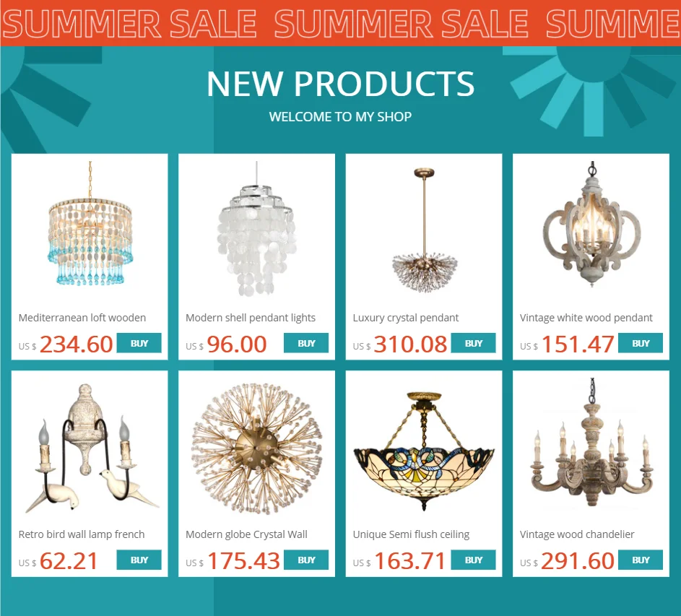Open the Mediterranean loft wooden chandelier image
Screen dimensions: 681x616
click(x=90, y=225)
